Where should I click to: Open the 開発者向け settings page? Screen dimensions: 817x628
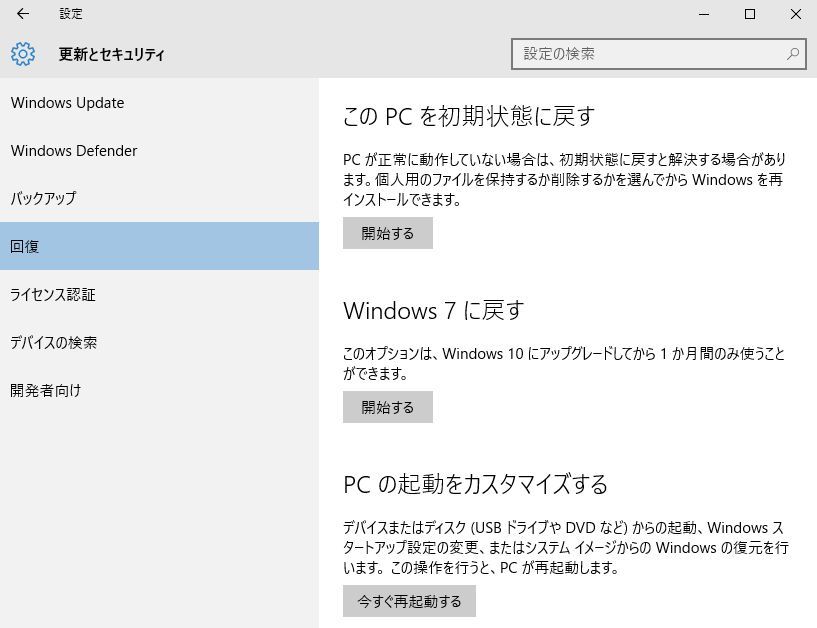[x=46, y=390]
